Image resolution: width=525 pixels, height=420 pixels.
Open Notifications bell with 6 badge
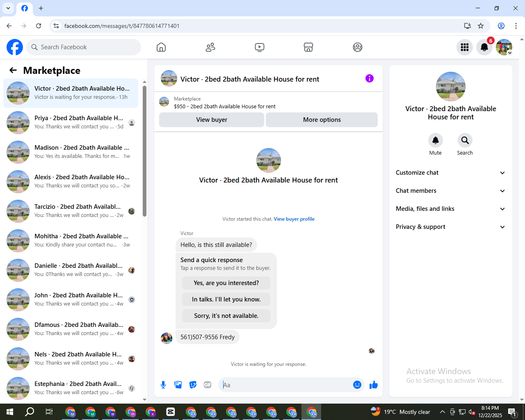click(484, 47)
